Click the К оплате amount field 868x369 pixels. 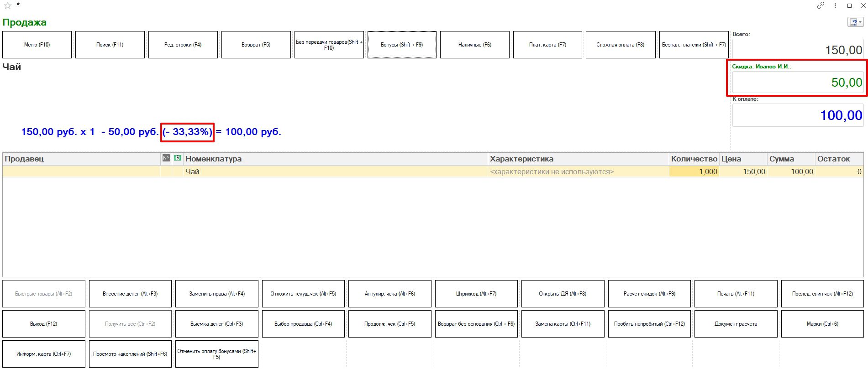[x=797, y=115]
